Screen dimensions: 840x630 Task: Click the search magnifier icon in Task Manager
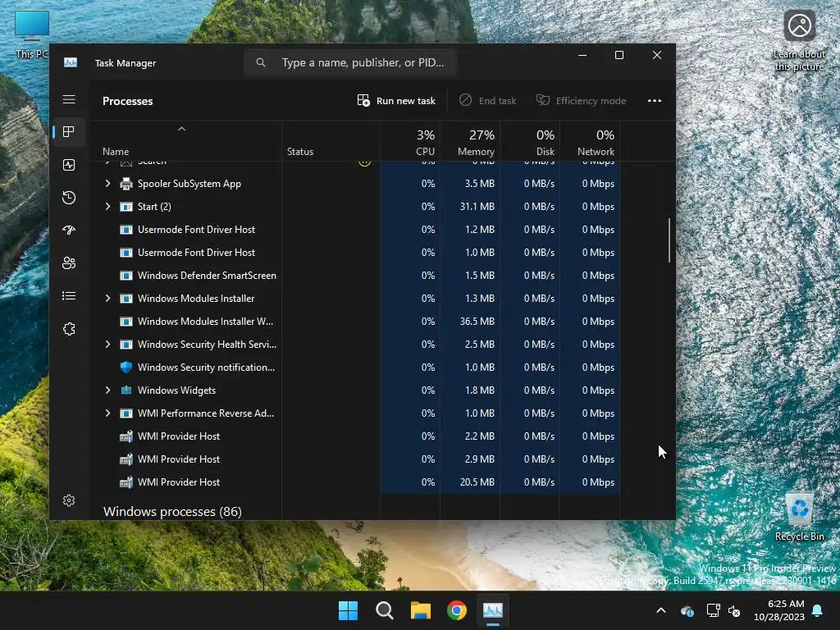pyautogui.click(x=260, y=62)
